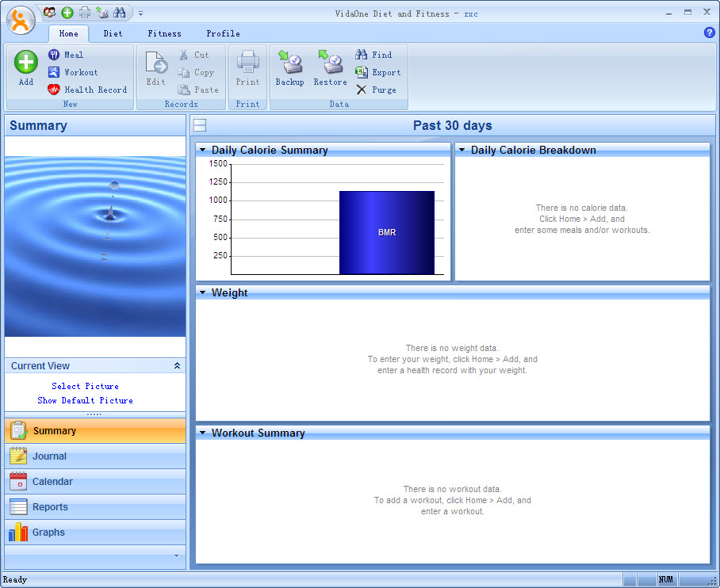Open the help question mark icon
Screen dimensions: 720x588
(709, 32)
